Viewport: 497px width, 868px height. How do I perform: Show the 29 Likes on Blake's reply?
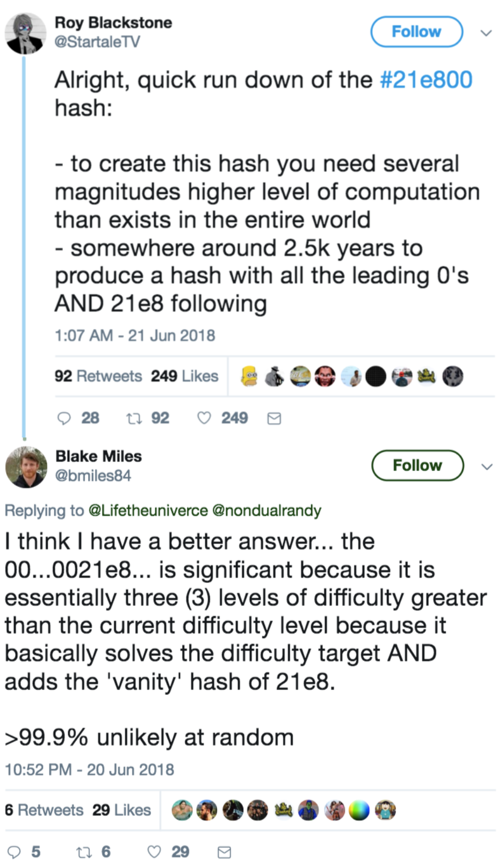(121, 810)
